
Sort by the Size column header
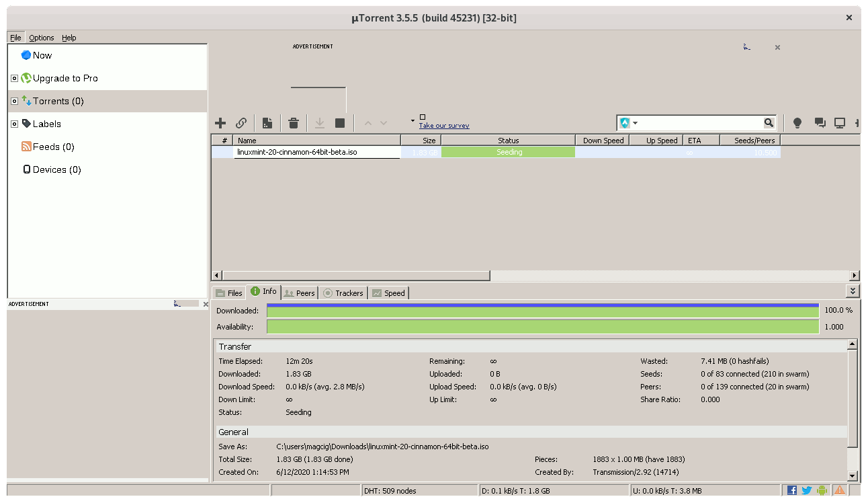(421, 141)
